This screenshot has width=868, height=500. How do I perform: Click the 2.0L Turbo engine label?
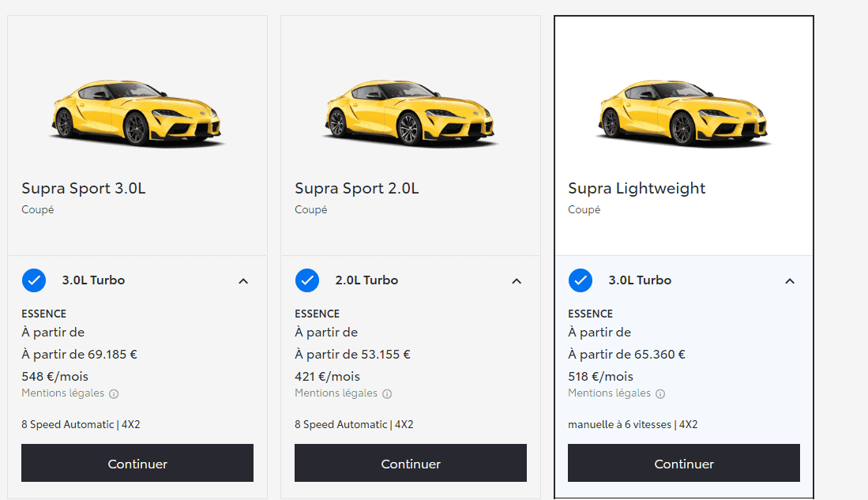click(366, 280)
